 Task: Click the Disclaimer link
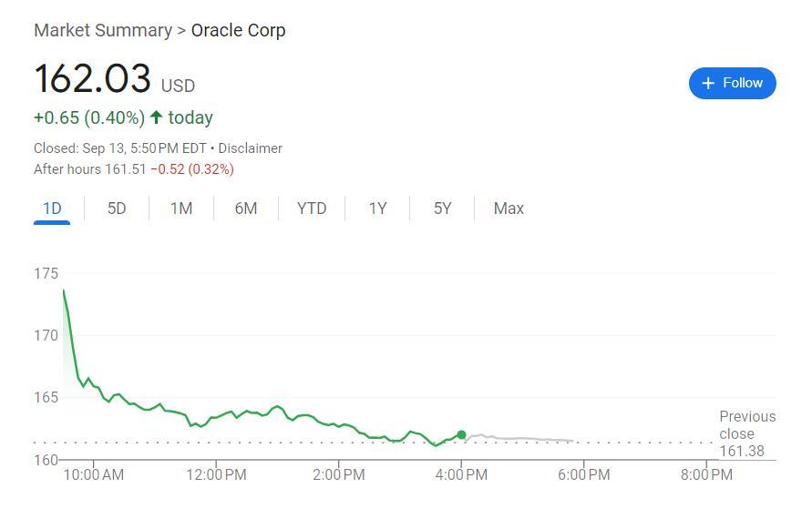click(x=251, y=148)
